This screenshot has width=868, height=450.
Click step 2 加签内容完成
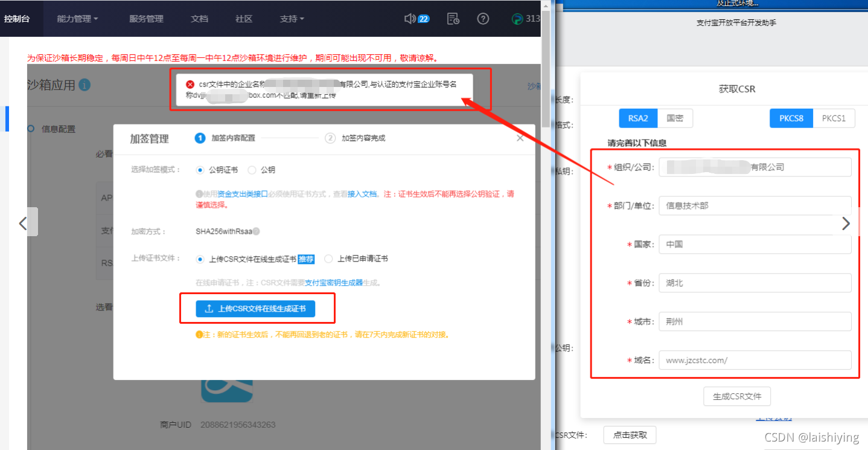coord(355,138)
